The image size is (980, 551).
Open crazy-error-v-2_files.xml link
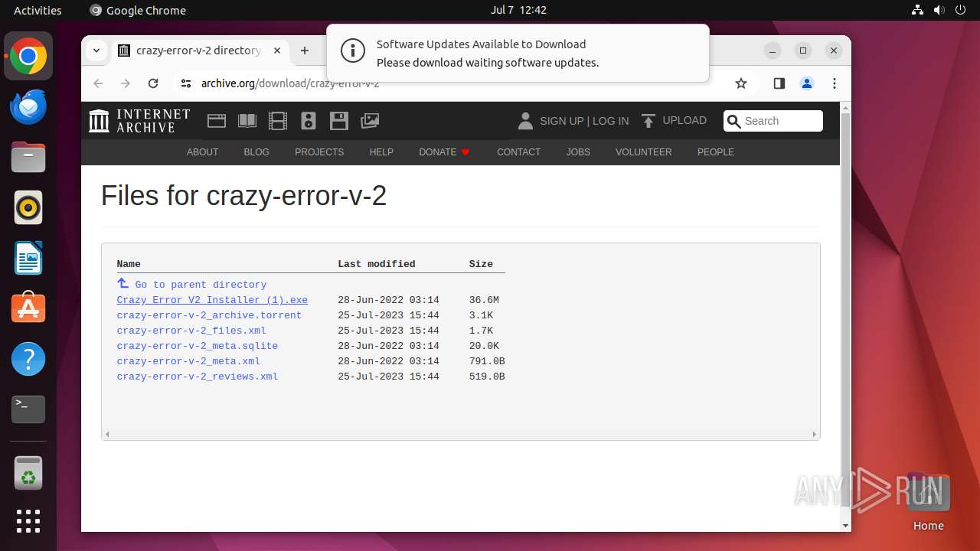pos(191,331)
